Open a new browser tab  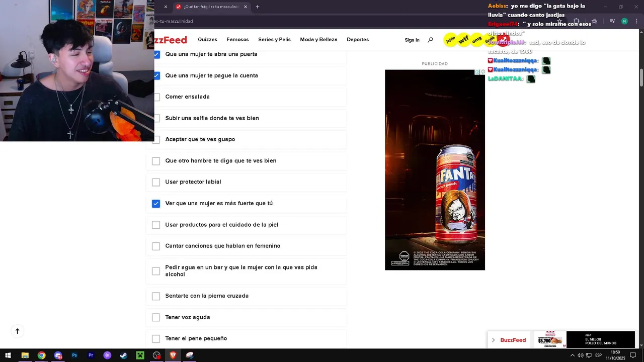pyautogui.click(x=258, y=7)
